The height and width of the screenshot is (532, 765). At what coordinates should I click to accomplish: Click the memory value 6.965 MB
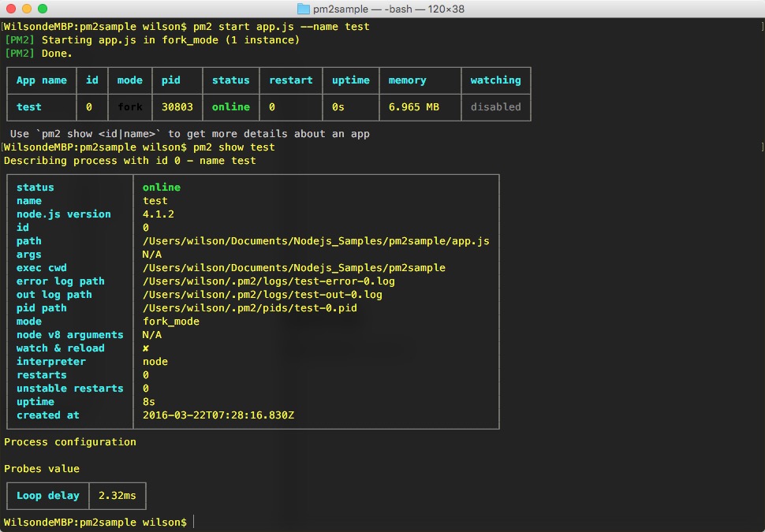tap(413, 107)
